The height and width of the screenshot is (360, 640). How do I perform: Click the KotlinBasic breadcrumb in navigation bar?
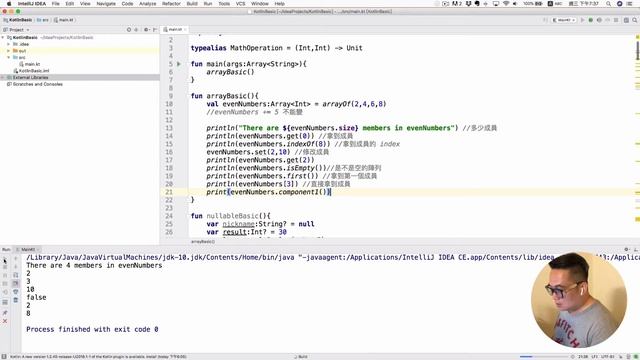click(x=18, y=20)
